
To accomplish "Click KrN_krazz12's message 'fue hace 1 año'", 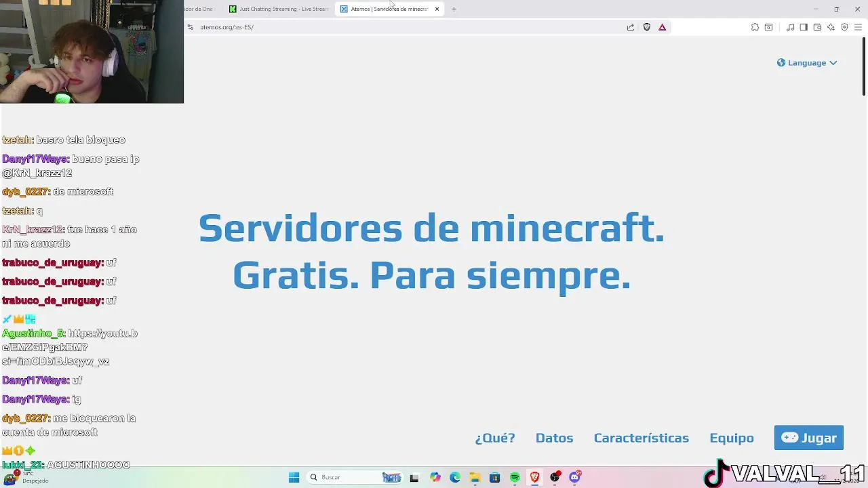I will click(x=69, y=237).
